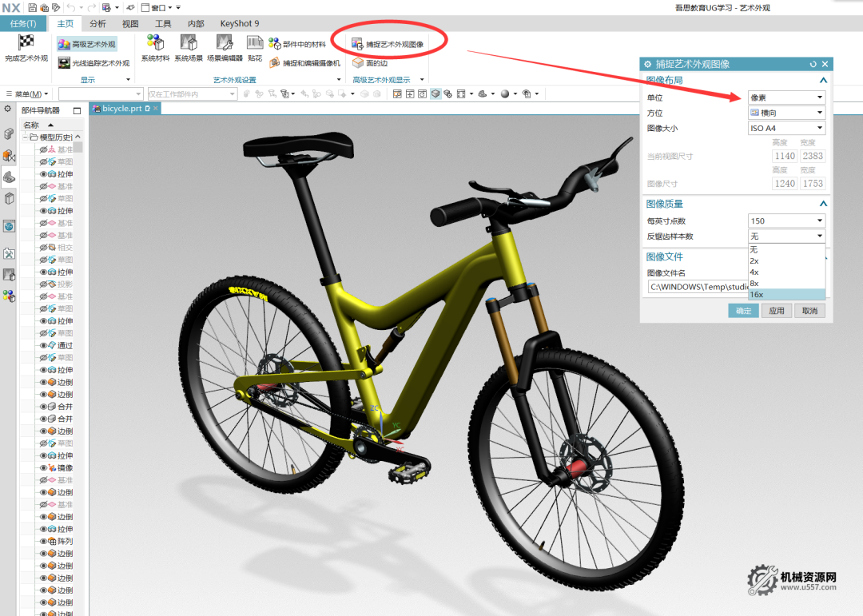Click the 图像文件名 file path field
This screenshot has height=616, width=863.
click(695, 286)
